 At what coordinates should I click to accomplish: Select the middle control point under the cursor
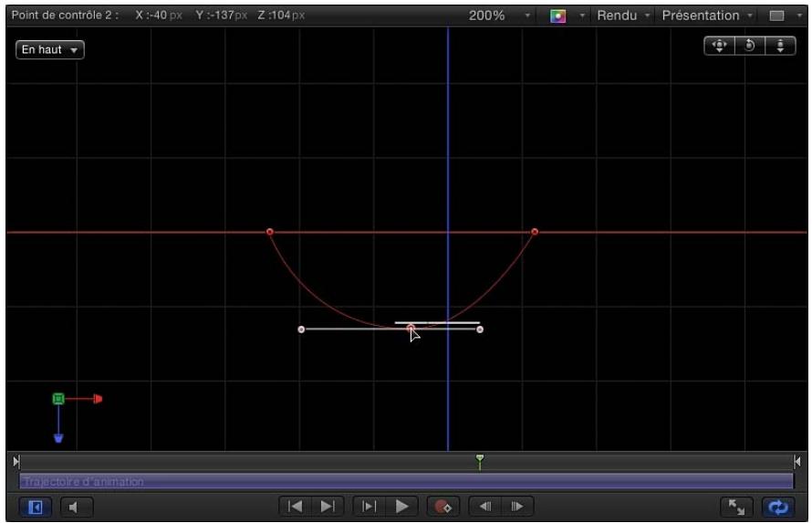[411, 329]
